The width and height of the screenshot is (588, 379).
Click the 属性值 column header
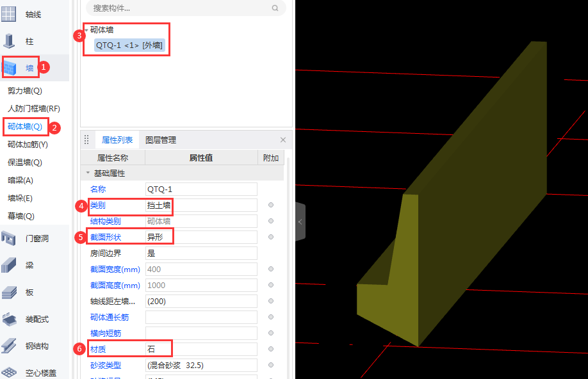[201, 158]
